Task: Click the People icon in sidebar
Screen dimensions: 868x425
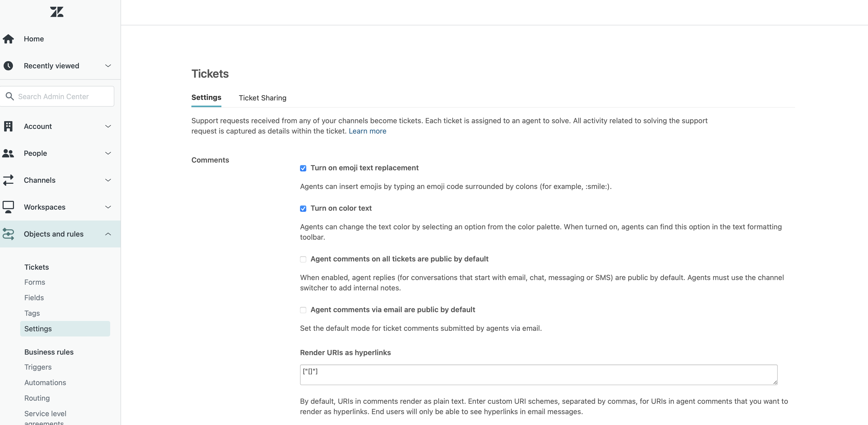Action: click(x=9, y=153)
